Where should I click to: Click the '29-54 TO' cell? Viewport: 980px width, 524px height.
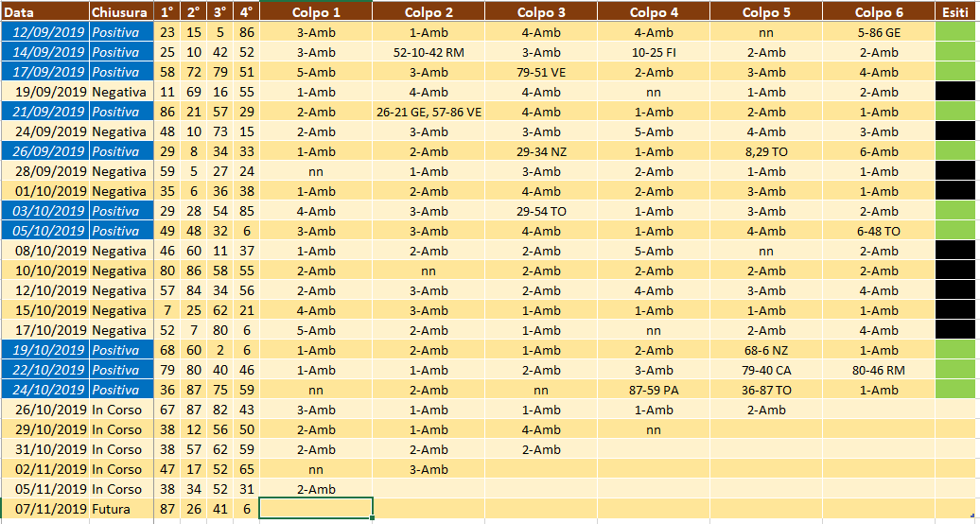[541, 211]
